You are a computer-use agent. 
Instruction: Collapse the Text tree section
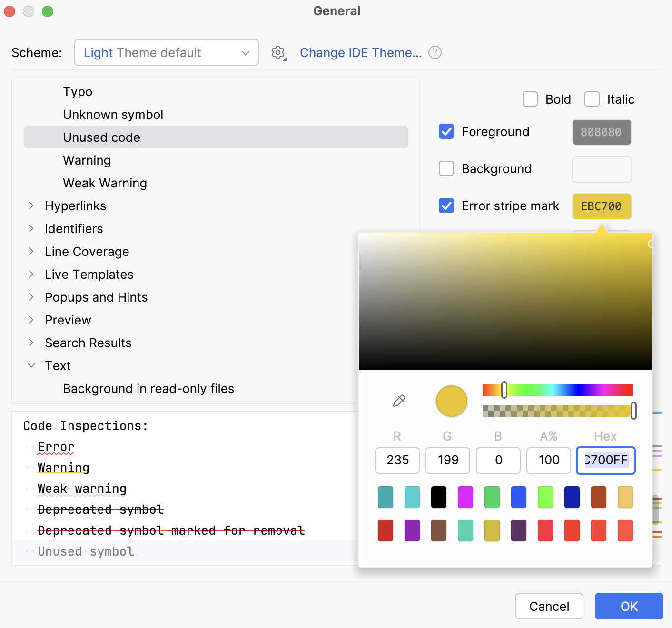31,365
